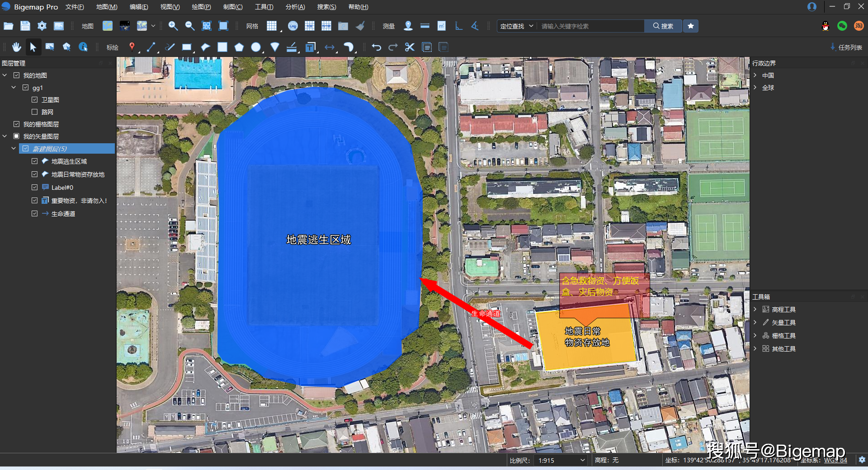This screenshot has width=868, height=470.
Task: Click the Lng globe grid icon
Action: coord(292,26)
